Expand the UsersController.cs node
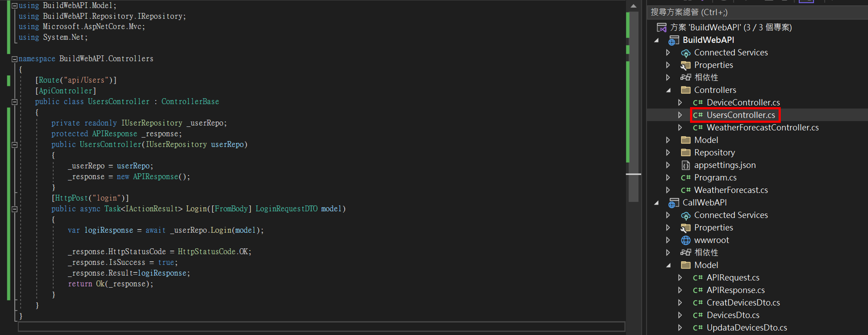Screen dimensions: 868x335 click(x=680, y=115)
